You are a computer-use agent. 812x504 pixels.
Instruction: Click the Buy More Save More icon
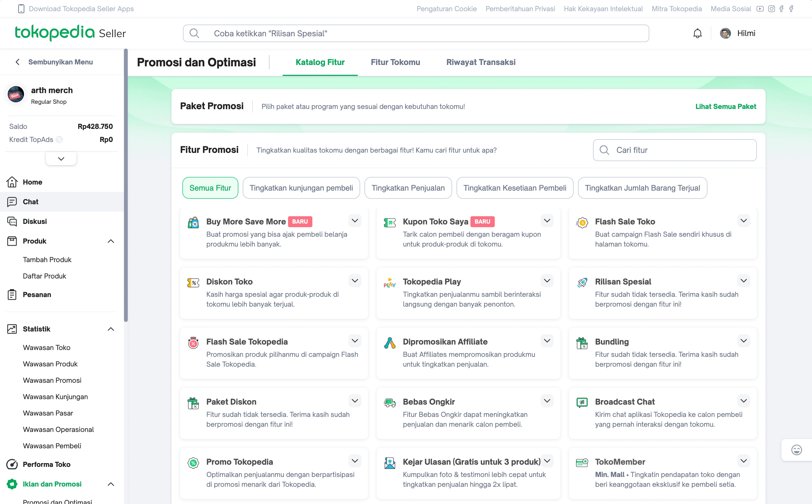tap(193, 221)
